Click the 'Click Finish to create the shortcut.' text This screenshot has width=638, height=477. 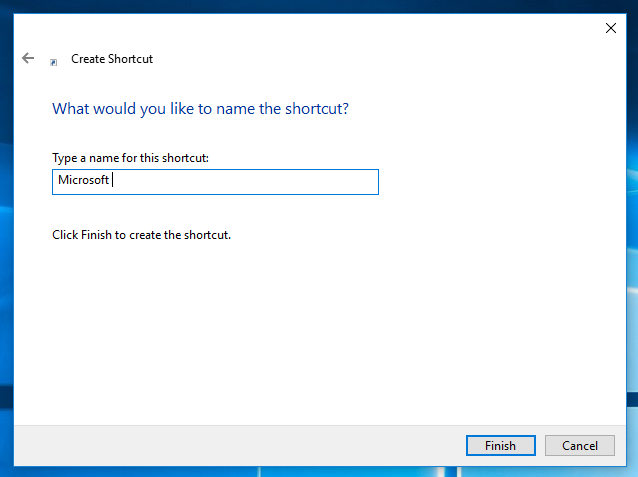[141, 235]
